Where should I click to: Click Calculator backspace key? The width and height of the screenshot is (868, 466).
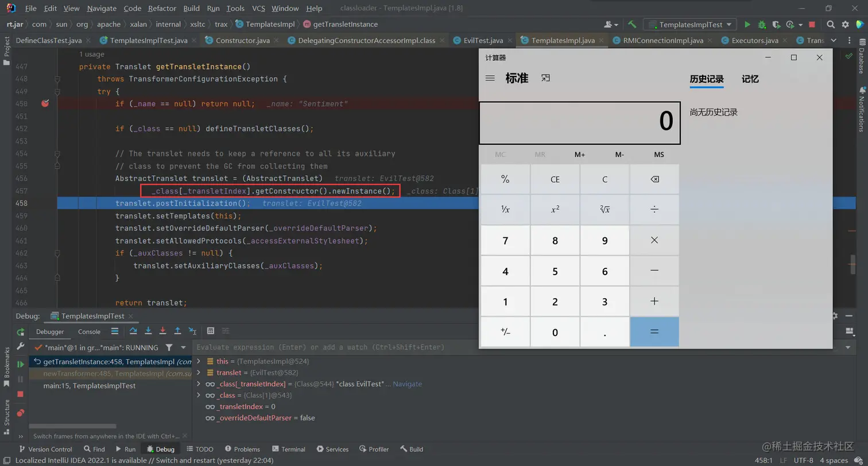pyautogui.click(x=654, y=179)
